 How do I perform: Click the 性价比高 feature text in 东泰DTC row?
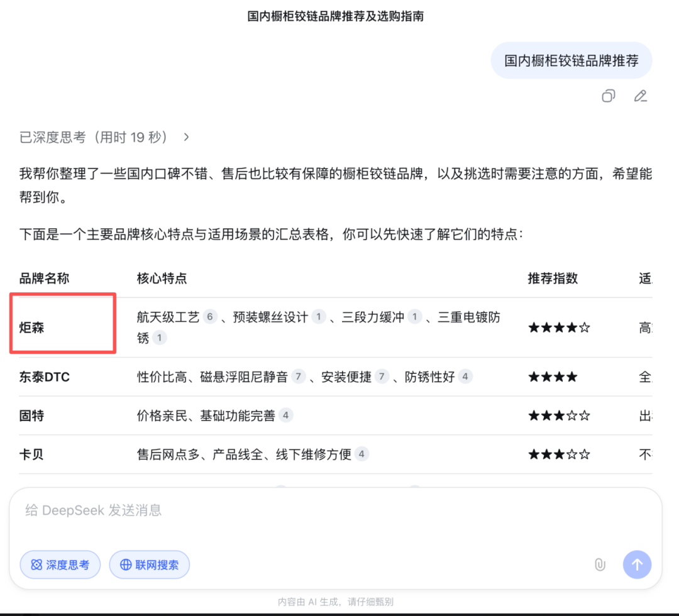click(162, 377)
